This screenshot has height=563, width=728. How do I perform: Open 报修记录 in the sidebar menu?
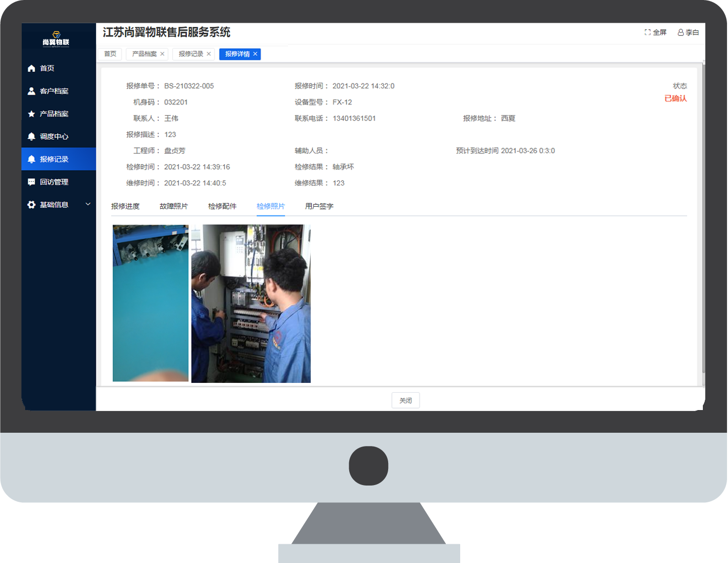point(54,159)
